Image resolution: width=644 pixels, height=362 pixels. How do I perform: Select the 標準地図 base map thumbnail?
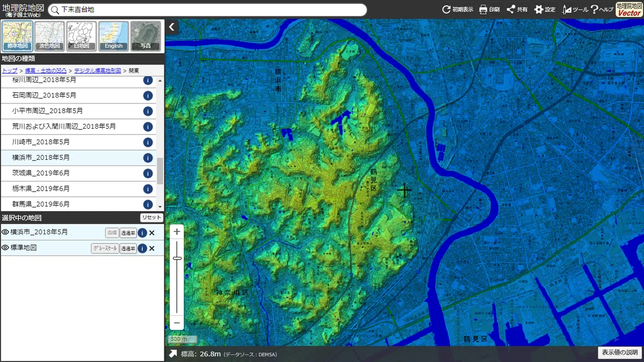[x=18, y=36]
